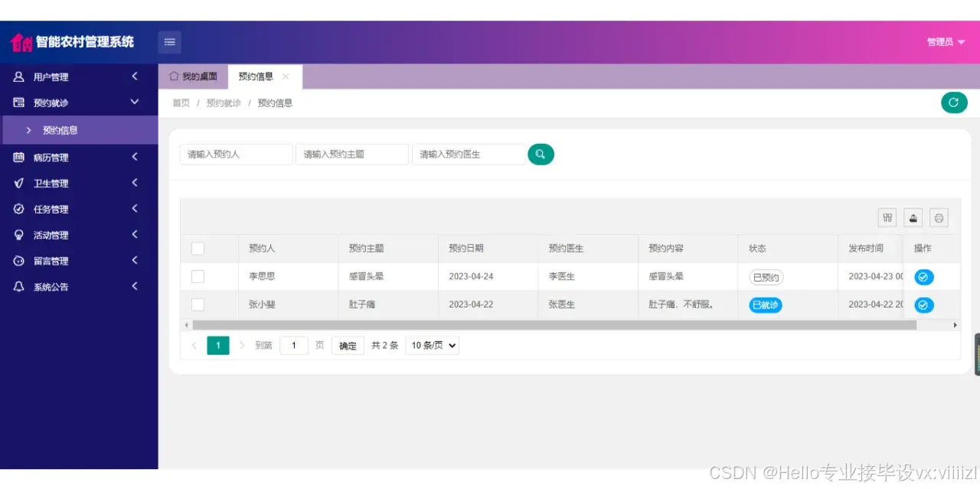The width and height of the screenshot is (980, 489).
Task: Open the 10 条/页 page size dropdown
Action: [433, 346]
